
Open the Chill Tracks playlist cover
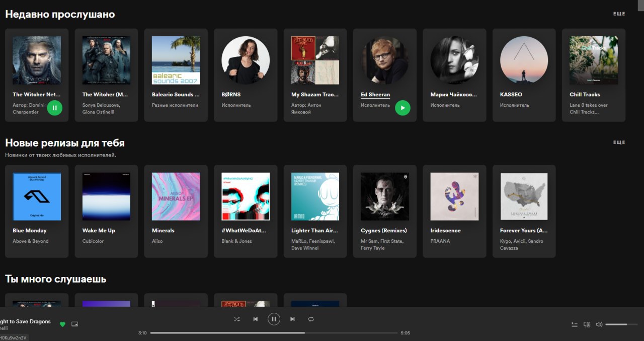click(x=594, y=60)
